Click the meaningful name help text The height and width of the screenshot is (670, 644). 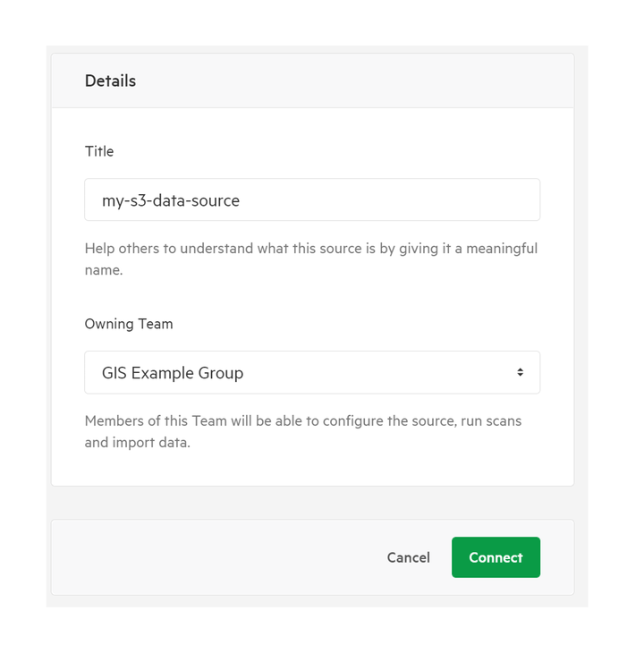310,259
